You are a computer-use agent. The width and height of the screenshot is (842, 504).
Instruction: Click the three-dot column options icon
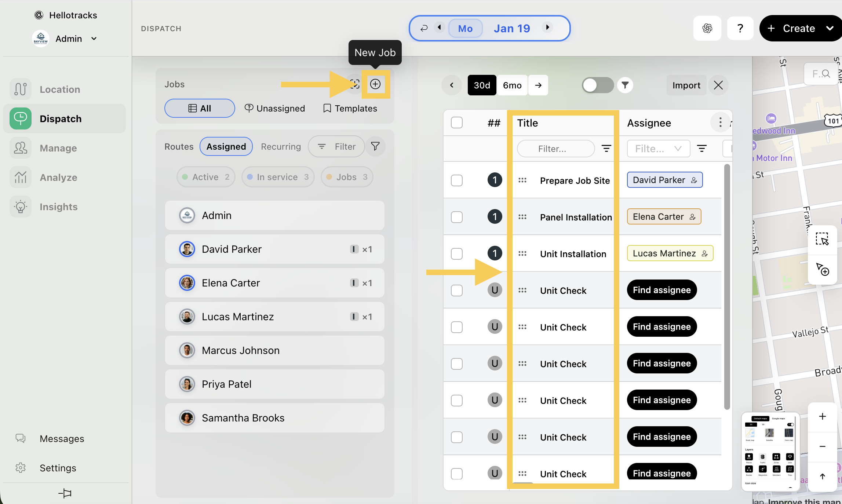click(720, 123)
